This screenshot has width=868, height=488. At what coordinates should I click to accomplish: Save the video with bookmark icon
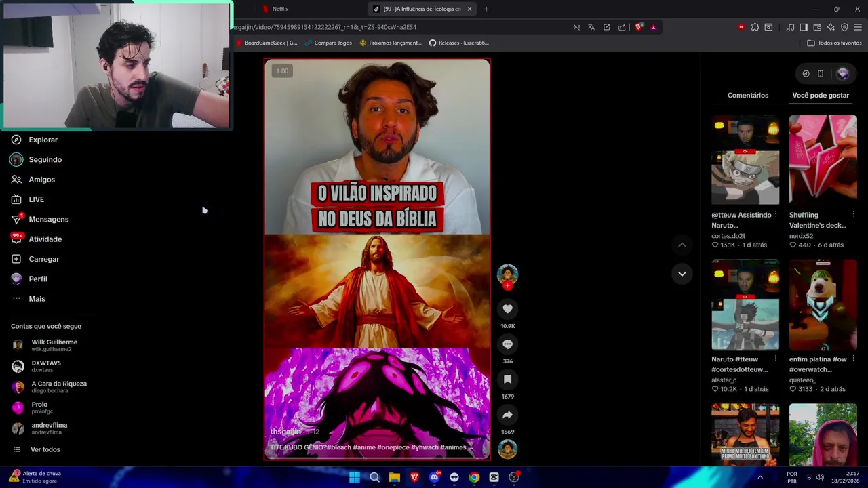tap(507, 380)
